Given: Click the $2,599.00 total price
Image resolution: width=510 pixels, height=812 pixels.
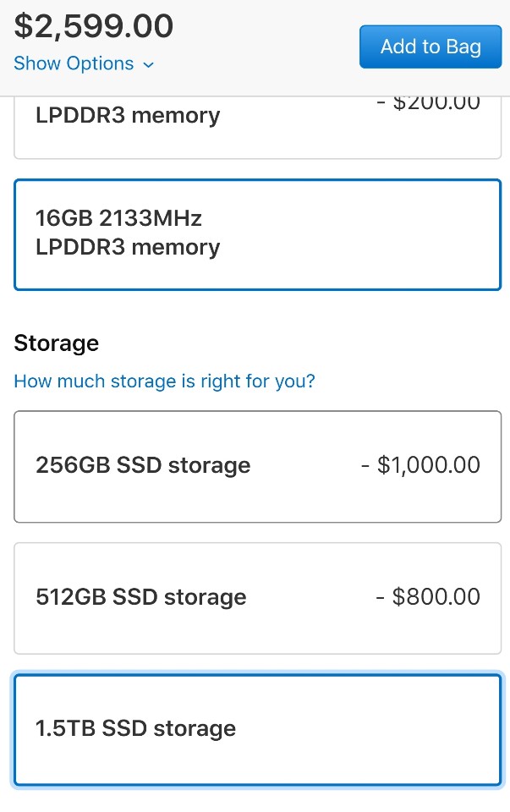Looking at the screenshot, I should 94,26.
